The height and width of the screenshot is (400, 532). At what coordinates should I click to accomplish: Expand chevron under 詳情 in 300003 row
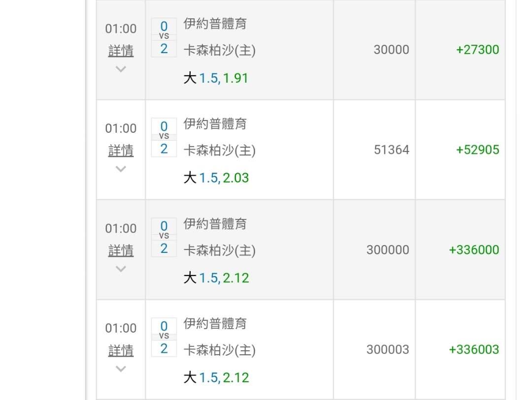coord(121,369)
